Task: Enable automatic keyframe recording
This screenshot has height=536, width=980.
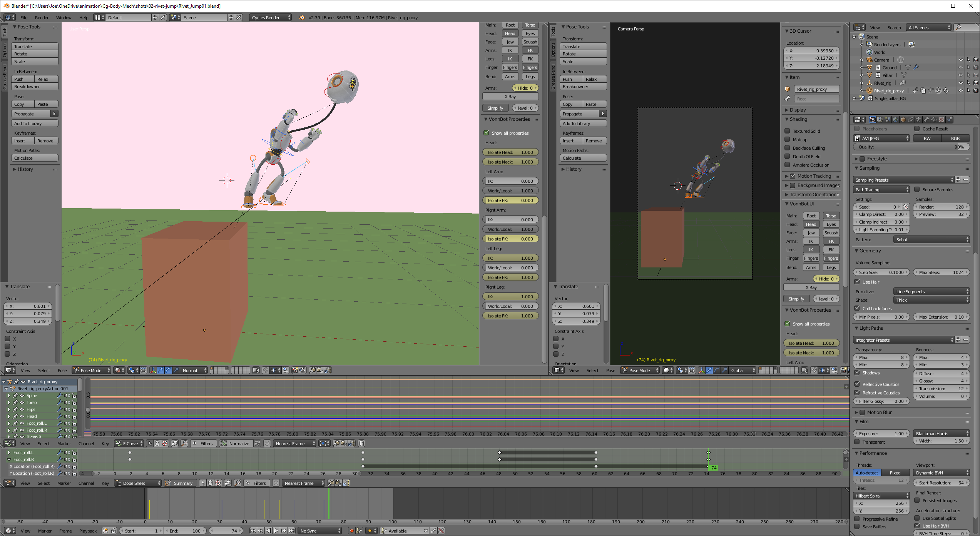Action: 351,531
